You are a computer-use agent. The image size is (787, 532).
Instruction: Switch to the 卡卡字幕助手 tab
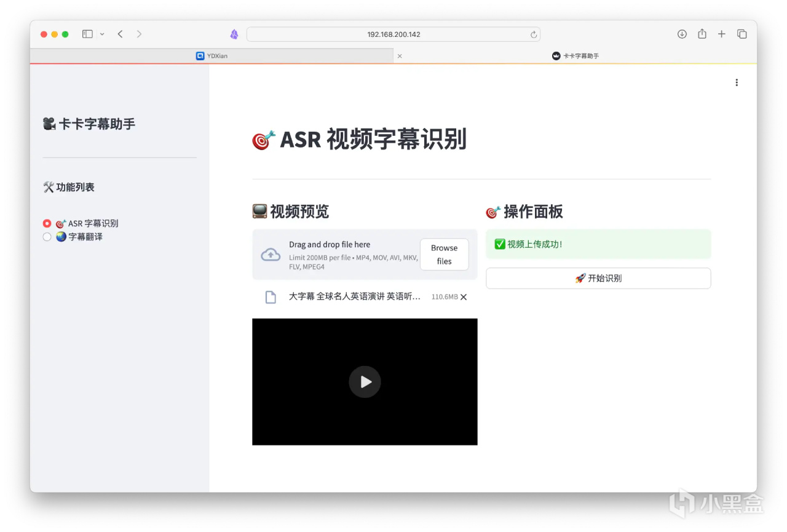[575, 56]
